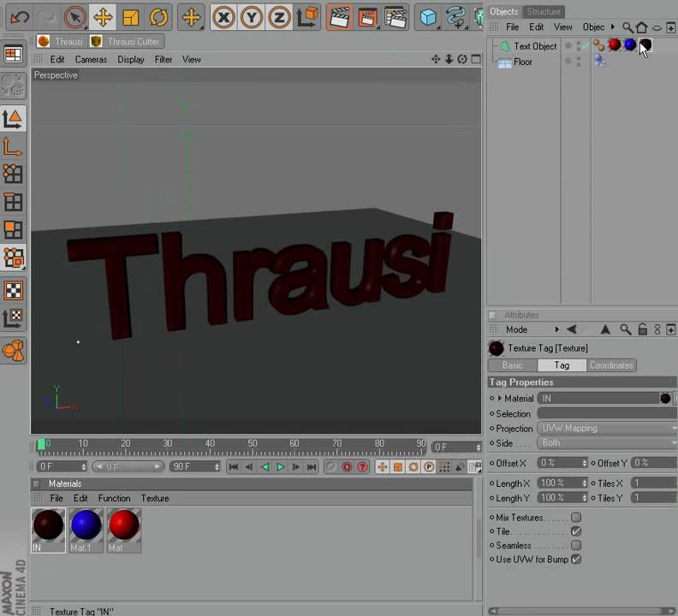
Task: Enable the Seamless checkbox
Action: point(576,545)
